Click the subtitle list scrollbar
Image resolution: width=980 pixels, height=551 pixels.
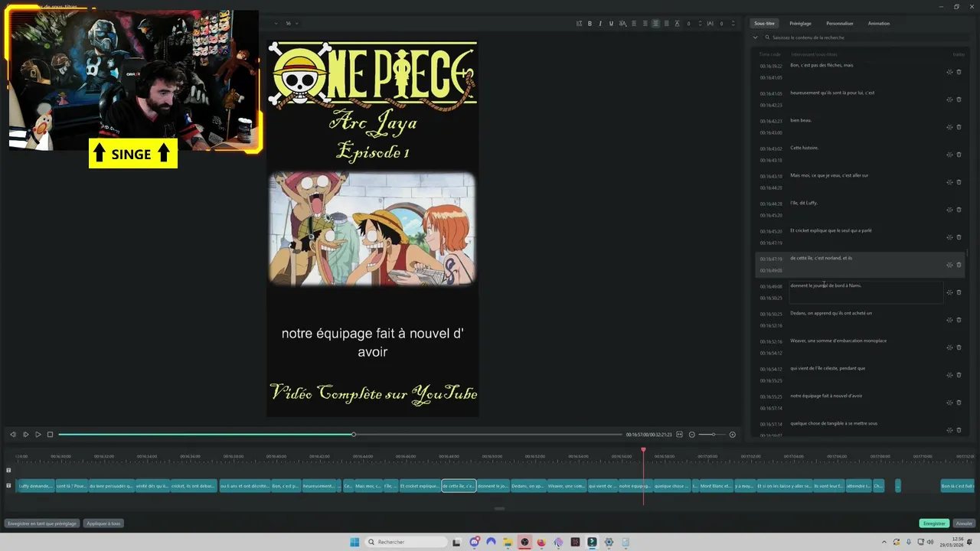click(x=968, y=251)
